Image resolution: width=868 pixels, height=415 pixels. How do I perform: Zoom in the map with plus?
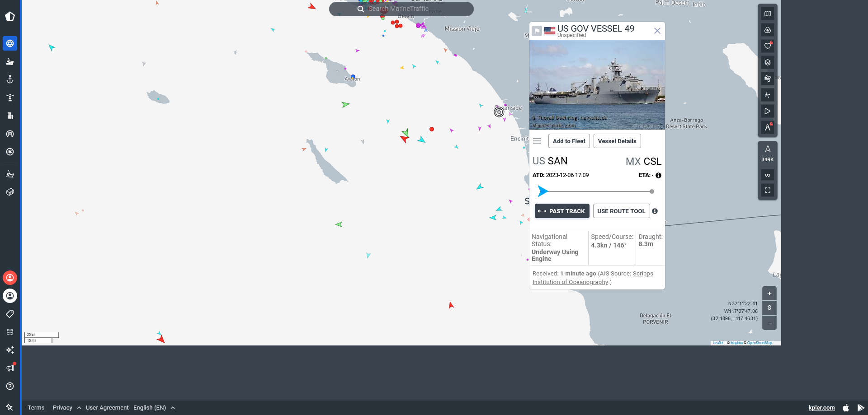click(769, 294)
